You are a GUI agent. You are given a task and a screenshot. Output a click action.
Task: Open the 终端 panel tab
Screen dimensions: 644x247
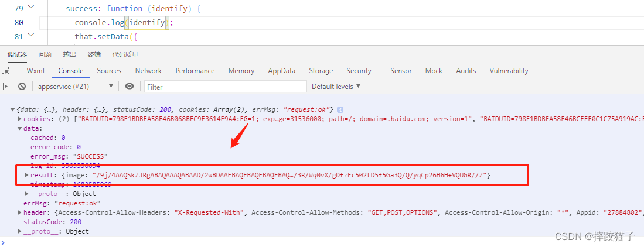[x=94, y=54]
